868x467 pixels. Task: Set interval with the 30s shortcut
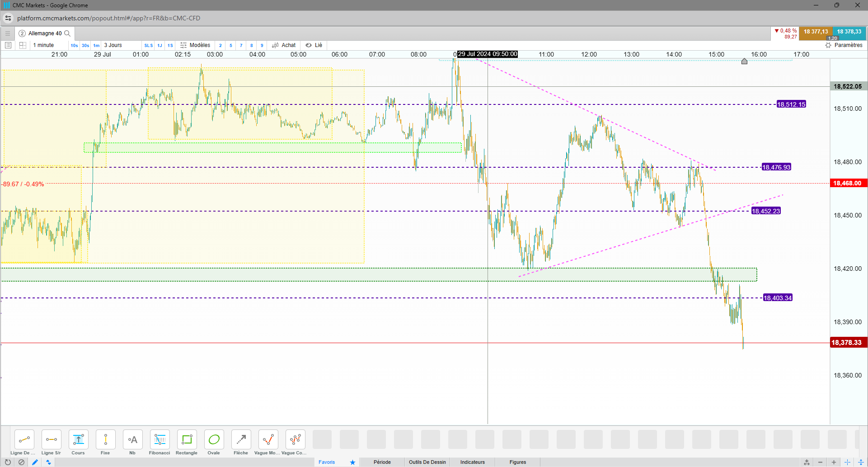(x=85, y=45)
